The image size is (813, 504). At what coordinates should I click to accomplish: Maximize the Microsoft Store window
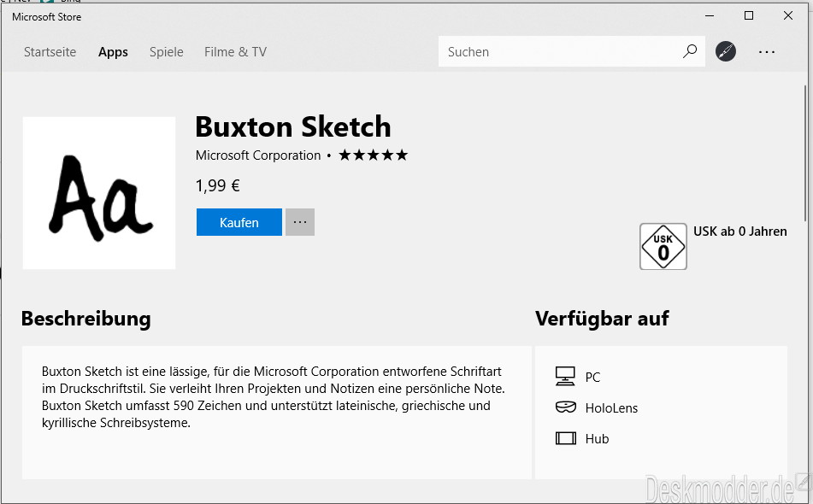point(748,15)
